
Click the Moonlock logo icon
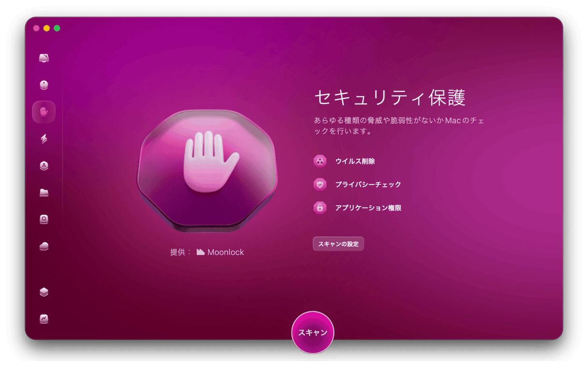click(x=201, y=252)
